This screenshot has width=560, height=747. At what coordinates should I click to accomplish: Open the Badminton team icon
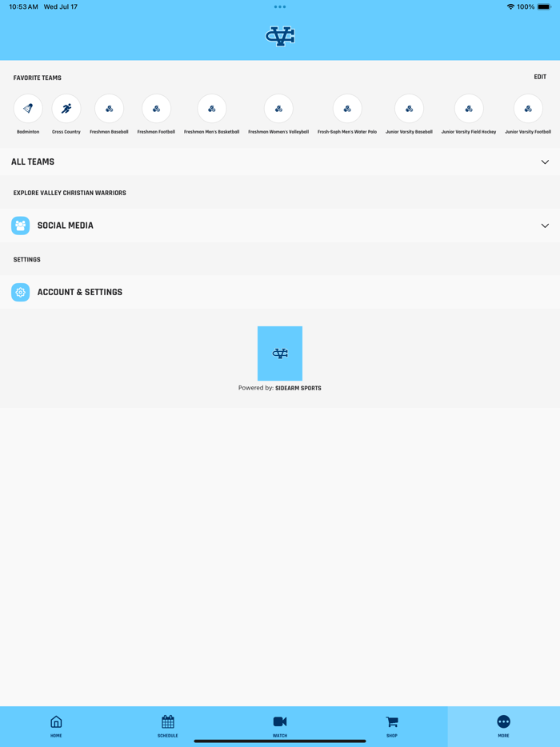click(28, 109)
